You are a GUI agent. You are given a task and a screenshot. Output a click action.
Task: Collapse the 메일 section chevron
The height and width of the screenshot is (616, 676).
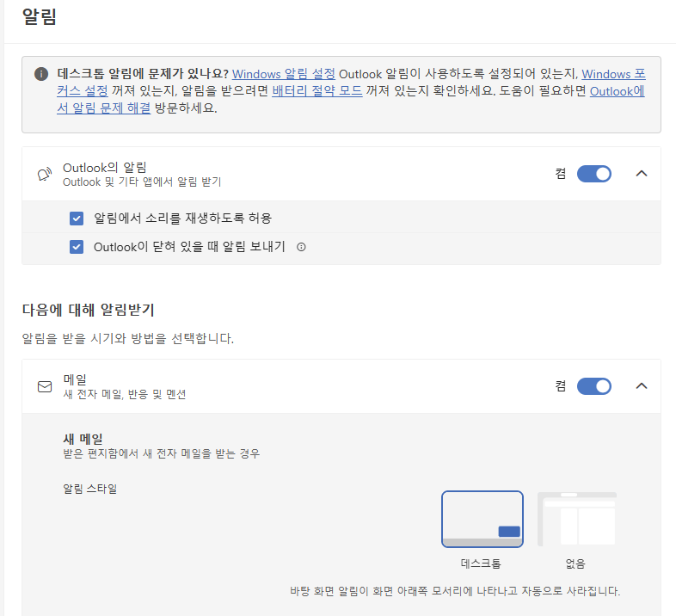(642, 385)
